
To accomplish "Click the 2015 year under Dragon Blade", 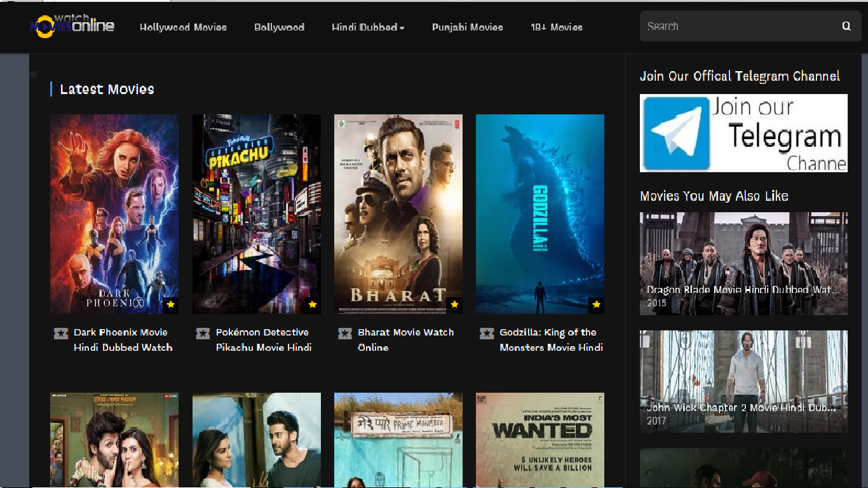I will pyautogui.click(x=656, y=303).
